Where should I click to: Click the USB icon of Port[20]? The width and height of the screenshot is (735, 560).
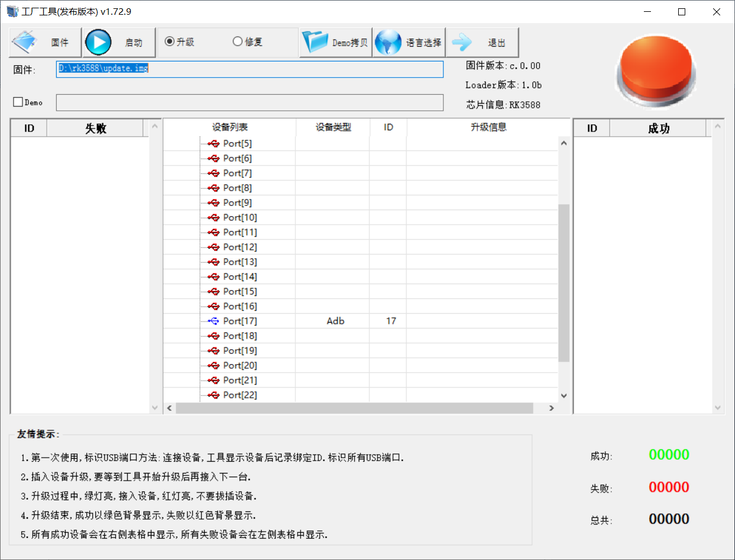tap(214, 365)
